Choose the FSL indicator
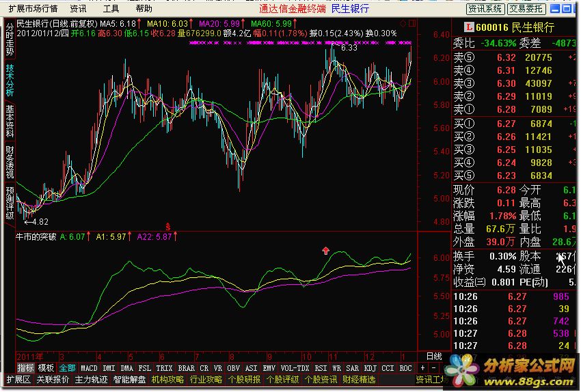 [144, 368]
